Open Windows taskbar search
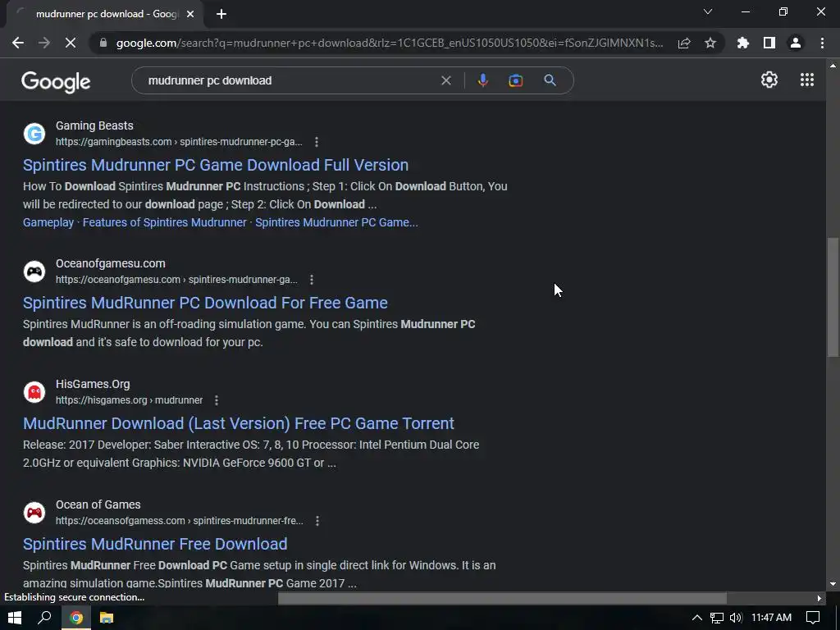 coord(44,618)
